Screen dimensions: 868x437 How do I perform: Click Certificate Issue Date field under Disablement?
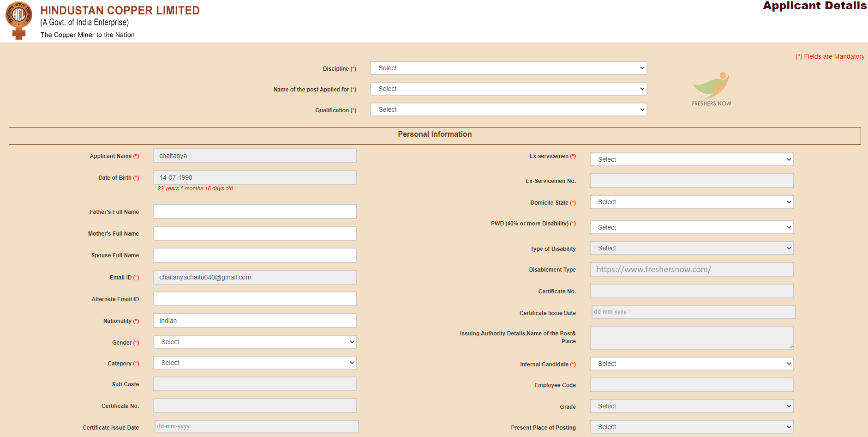(694, 312)
